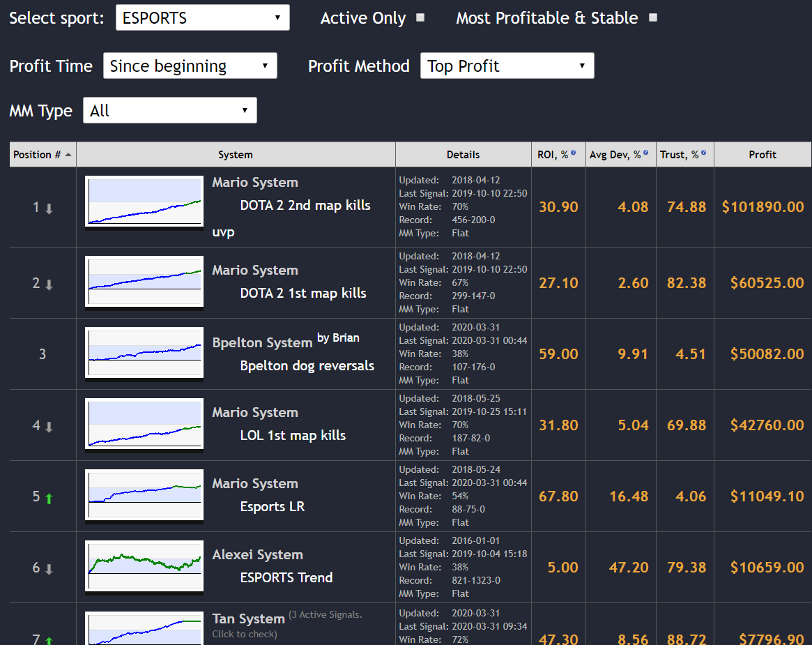Viewport: 812px width, 645px height.
Task: Open the ESPORTS Trend link
Action: pos(286,577)
